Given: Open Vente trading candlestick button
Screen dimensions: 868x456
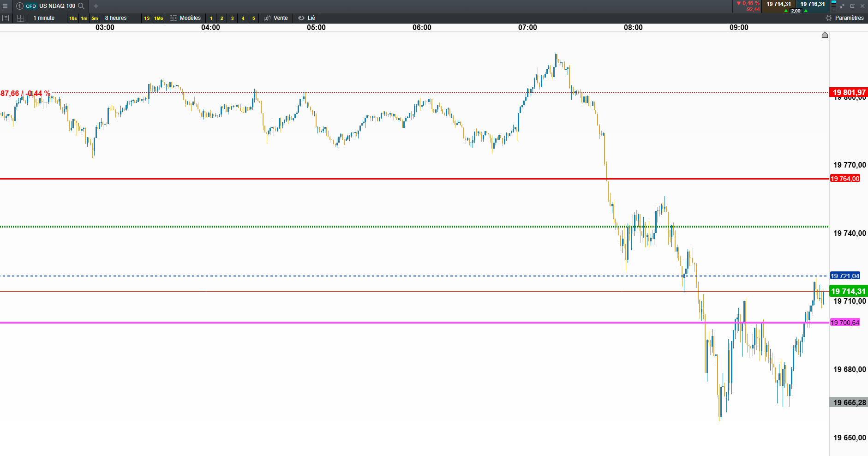Looking at the screenshot, I should pyautogui.click(x=276, y=18).
